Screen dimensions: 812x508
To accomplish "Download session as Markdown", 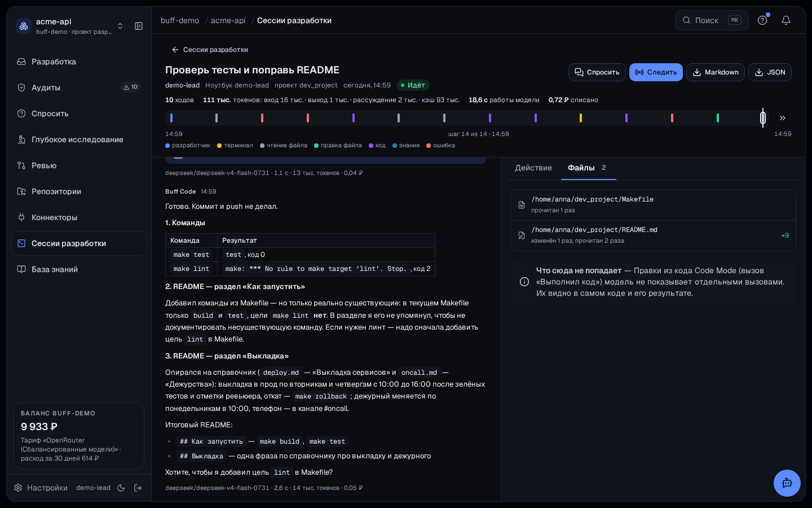I will [x=716, y=72].
